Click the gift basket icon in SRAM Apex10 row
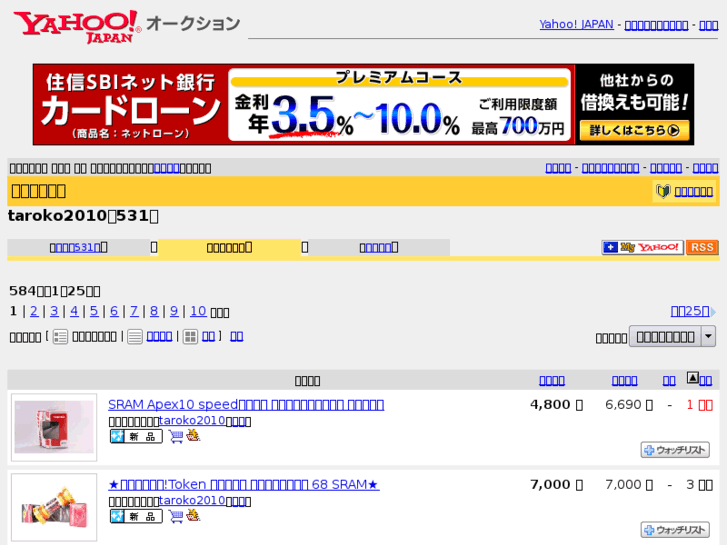727x545 pixels. tap(193, 436)
